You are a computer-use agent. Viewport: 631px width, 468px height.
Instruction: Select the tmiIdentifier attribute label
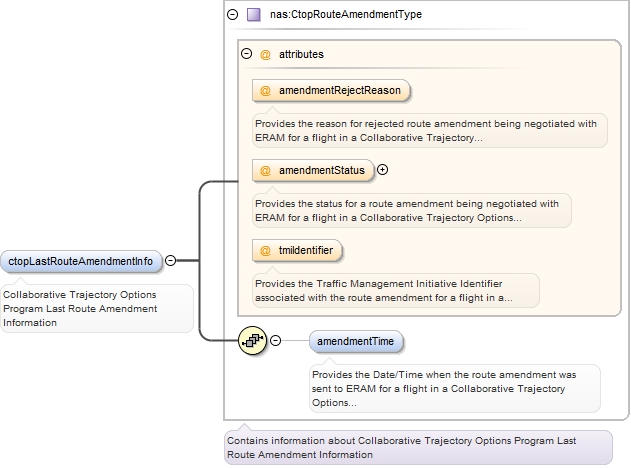(306, 250)
